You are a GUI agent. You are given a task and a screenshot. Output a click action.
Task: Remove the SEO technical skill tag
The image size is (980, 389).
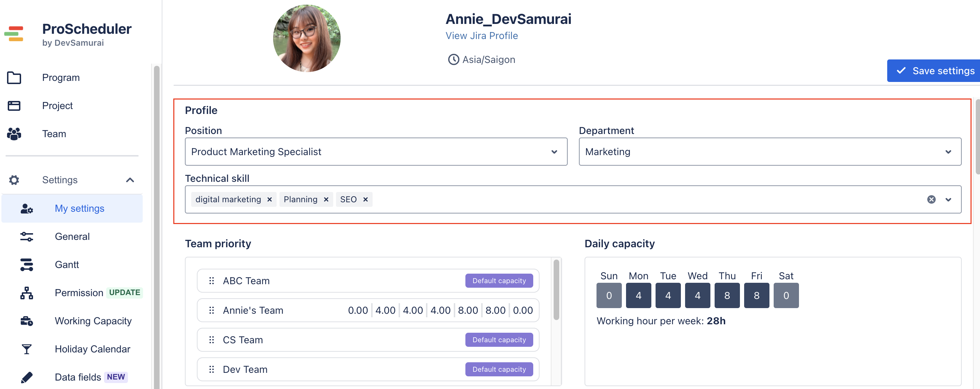point(366,199)
